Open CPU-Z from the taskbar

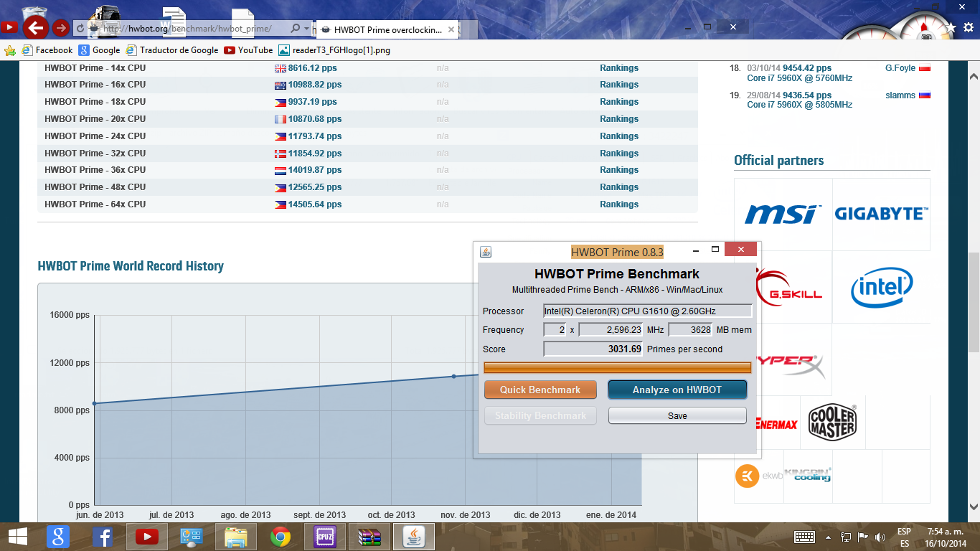pos(325,537)
